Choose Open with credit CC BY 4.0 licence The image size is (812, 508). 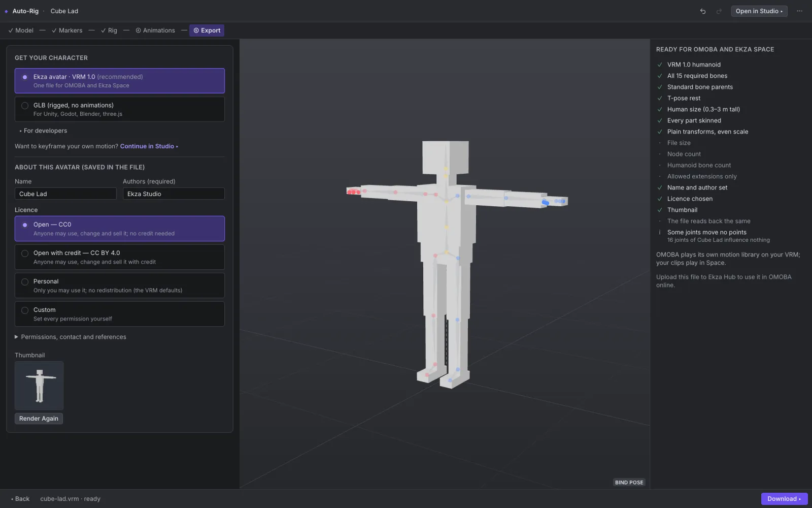pyautogui.click(x=120, y=257)
